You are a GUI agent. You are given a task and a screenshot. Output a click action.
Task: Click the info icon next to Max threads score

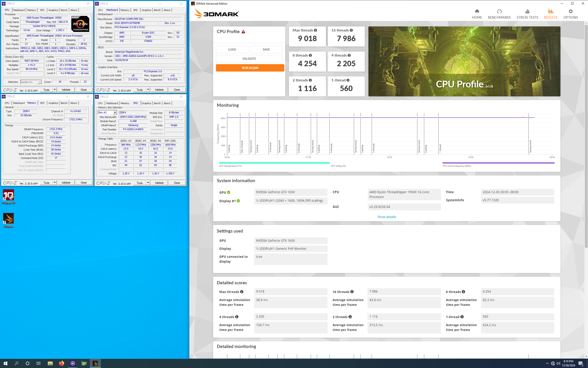(315, 30)
